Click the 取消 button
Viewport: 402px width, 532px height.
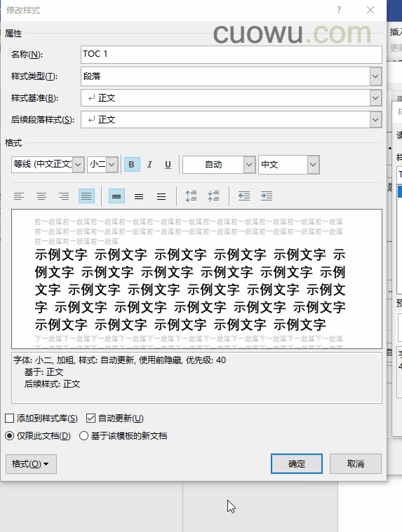(x=356, y=464)
